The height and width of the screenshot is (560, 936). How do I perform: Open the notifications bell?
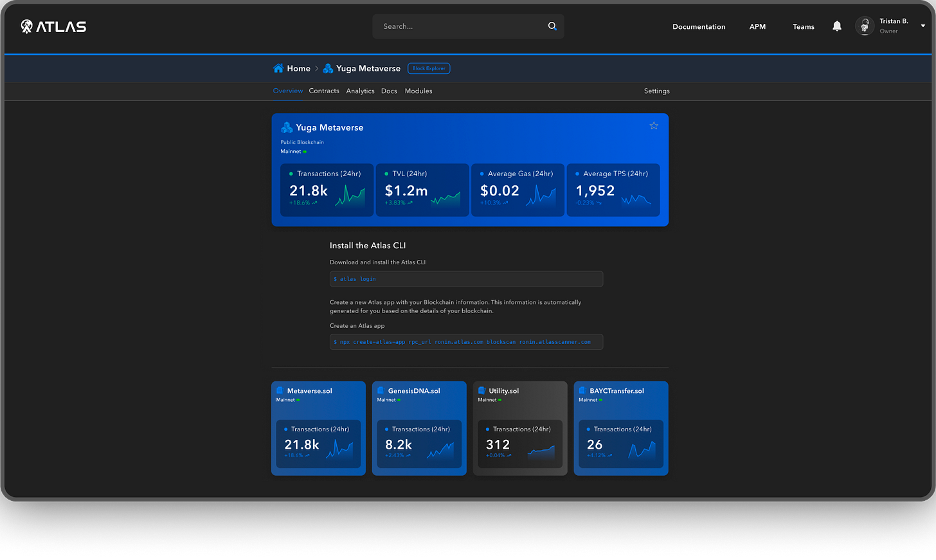(836, 26)
